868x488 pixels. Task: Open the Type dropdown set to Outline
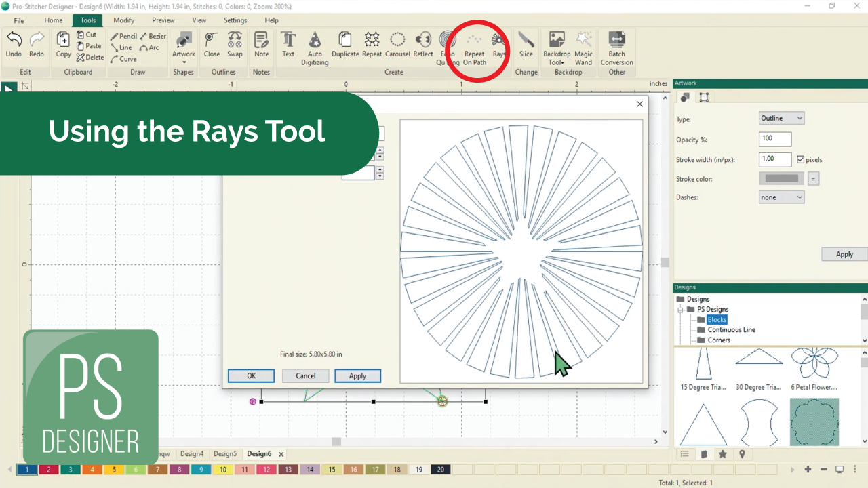coord(781,119)
